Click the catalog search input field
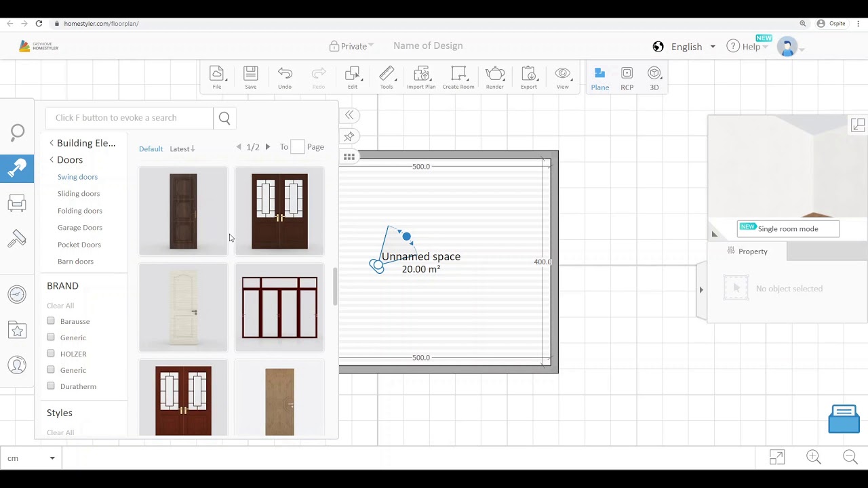 (130, 118)
